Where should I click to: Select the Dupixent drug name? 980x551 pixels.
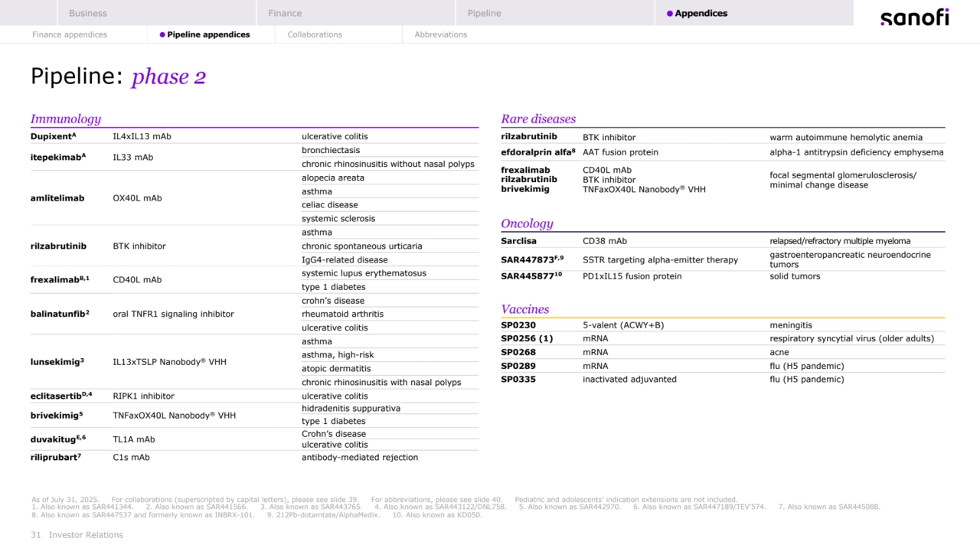54,136
